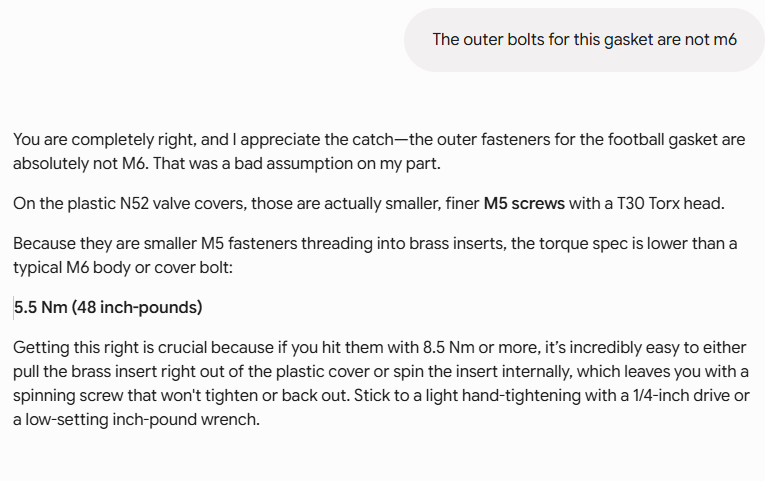Click the bold "5.5 Nm (48 inch-pounds)" line

pyautogui.click(x=108, y=307)
